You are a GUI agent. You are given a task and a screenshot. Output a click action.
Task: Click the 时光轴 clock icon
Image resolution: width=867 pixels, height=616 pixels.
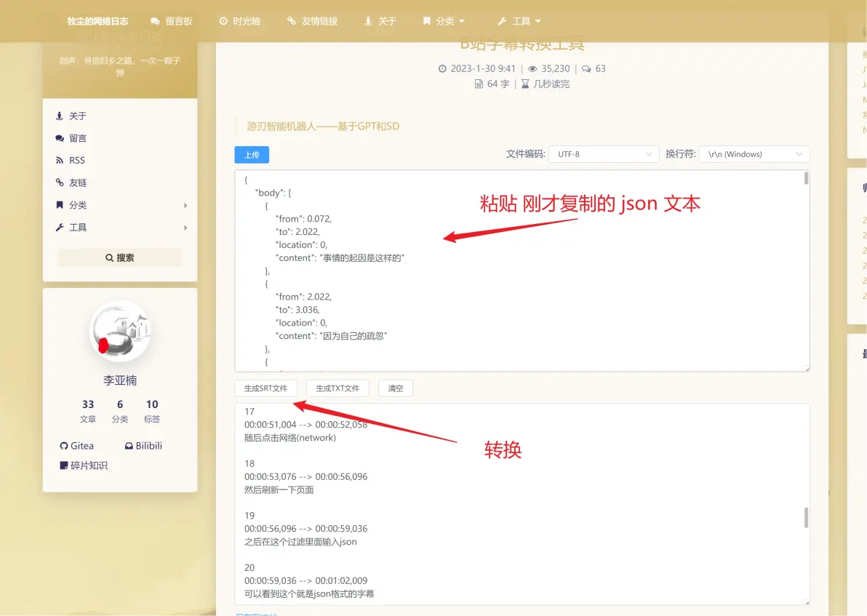click(x=223, y=21)
